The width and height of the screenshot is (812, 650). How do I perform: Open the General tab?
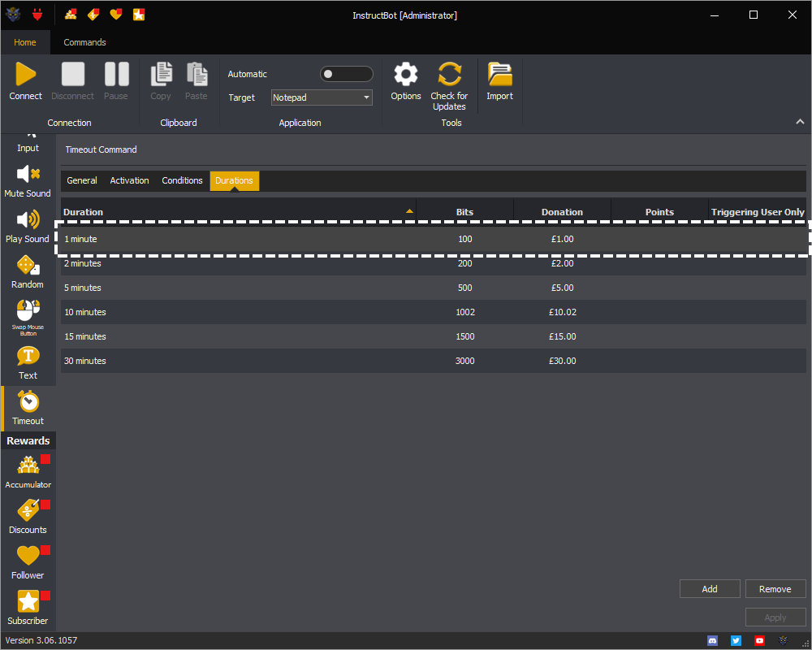(82, 180)
